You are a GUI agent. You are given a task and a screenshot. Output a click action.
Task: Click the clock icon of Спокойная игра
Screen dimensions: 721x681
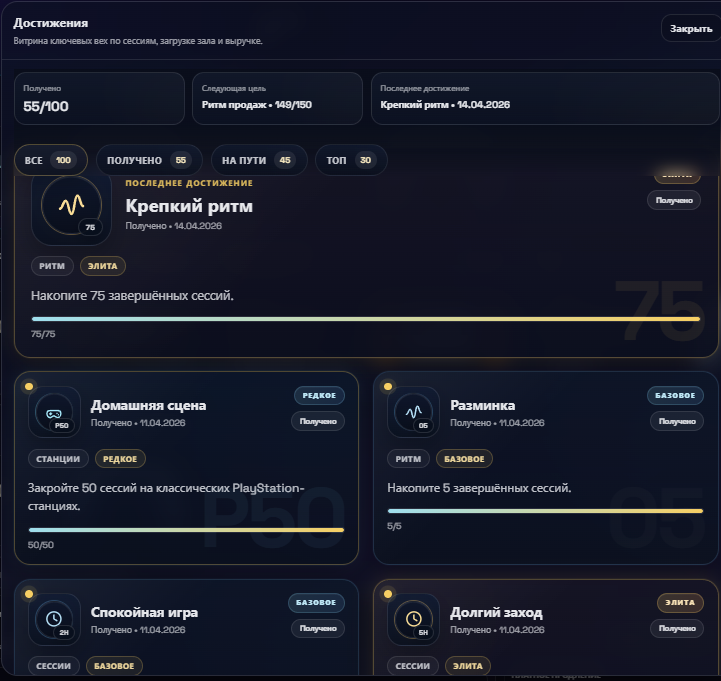click(x=54, y=618)
